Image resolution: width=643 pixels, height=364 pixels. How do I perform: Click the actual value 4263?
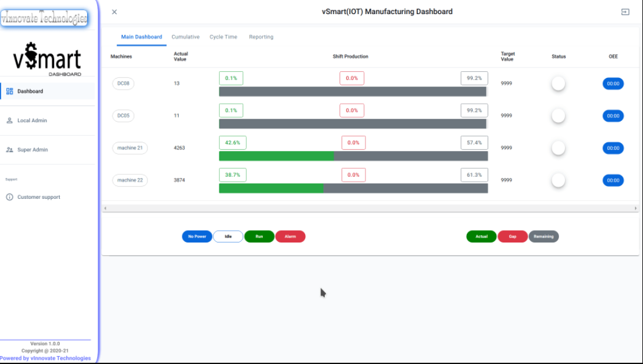click(x=179, y=148)
